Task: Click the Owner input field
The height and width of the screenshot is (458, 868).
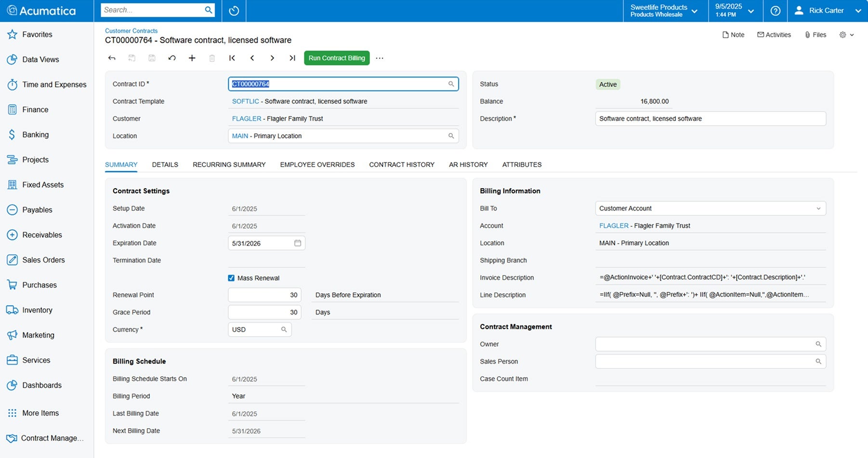Action: [704, 344]
